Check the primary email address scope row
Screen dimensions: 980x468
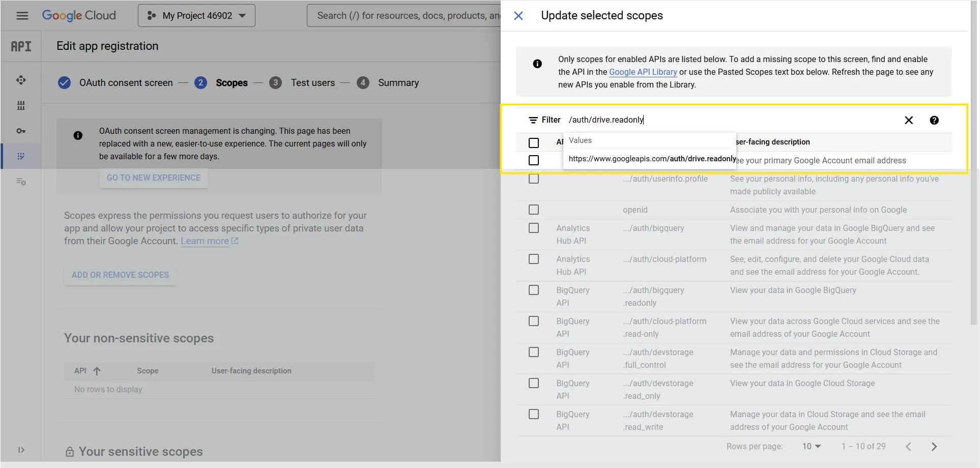click(534, 160)
